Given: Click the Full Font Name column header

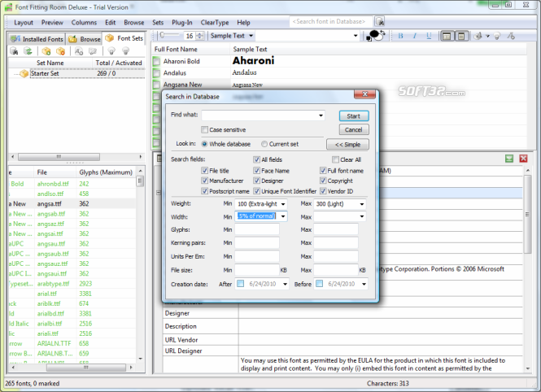Looking at the screenshot, I should click(x=191, y=49).
